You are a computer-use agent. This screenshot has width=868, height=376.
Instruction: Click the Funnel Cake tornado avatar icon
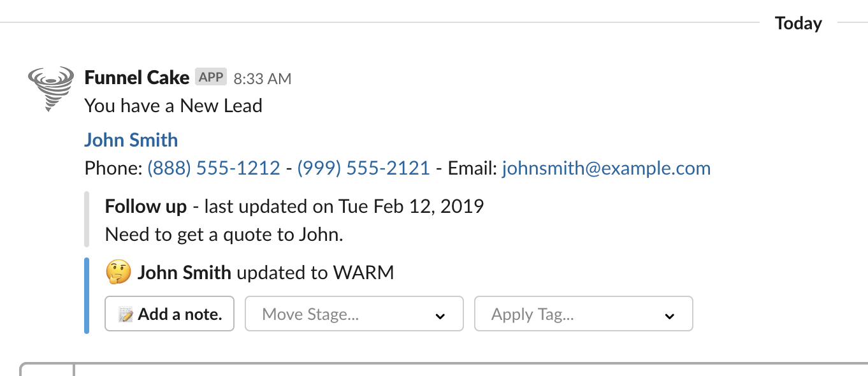[51, 89]
